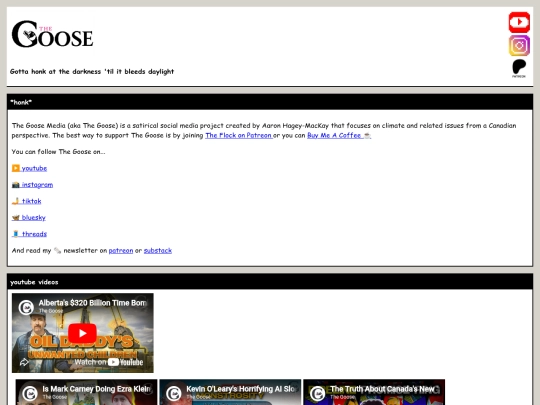
Task: Open channel avatar on Alberta video
Action: tap(26, 307)
